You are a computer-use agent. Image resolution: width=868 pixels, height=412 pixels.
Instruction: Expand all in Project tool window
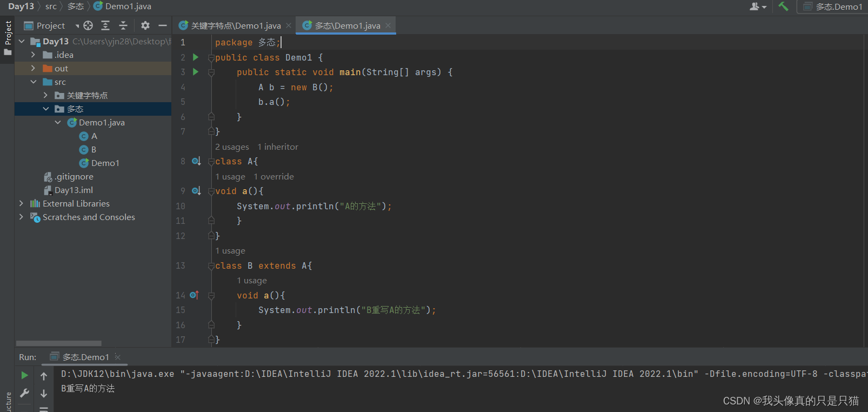point(105,25)
